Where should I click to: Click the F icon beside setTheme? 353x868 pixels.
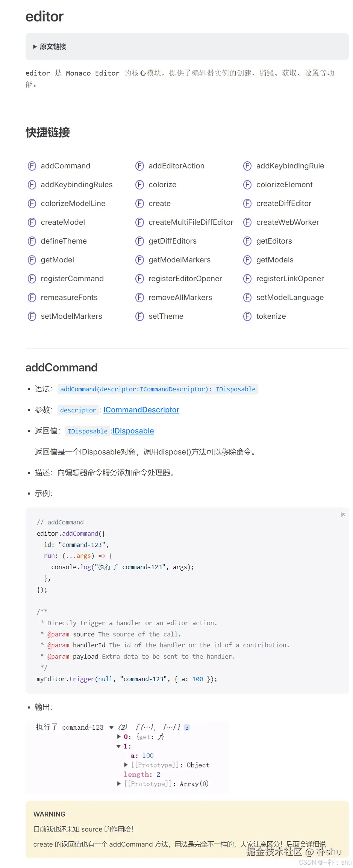(x=139, y=316)
